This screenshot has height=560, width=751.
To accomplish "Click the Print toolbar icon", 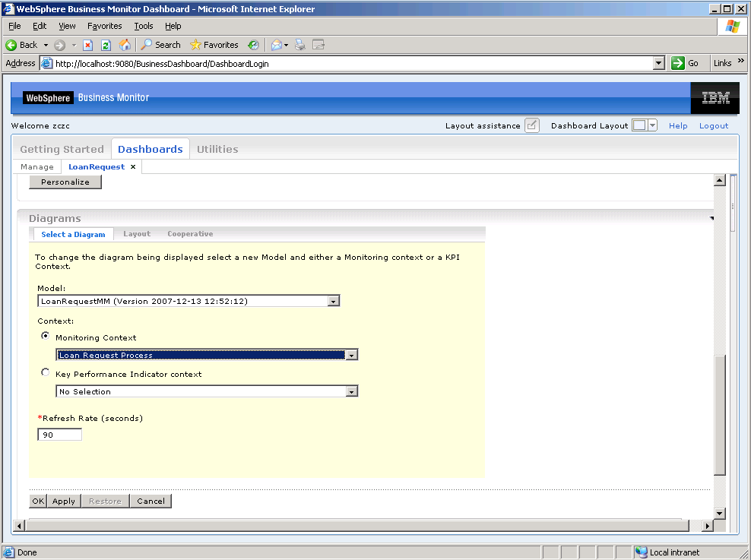I will coord(299,45).
